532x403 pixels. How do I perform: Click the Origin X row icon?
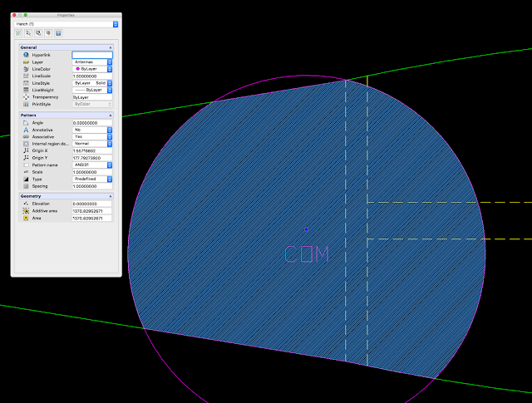pyautogui.click(x=26, y=150)
